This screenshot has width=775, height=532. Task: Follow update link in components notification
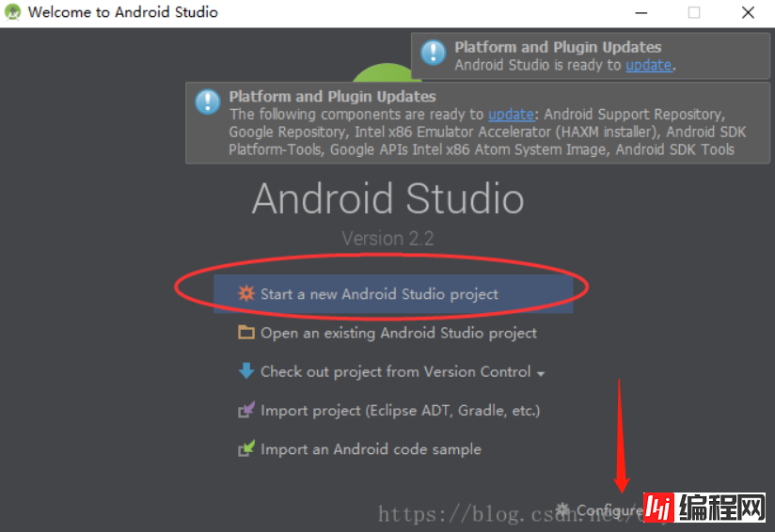click(511, 114)
